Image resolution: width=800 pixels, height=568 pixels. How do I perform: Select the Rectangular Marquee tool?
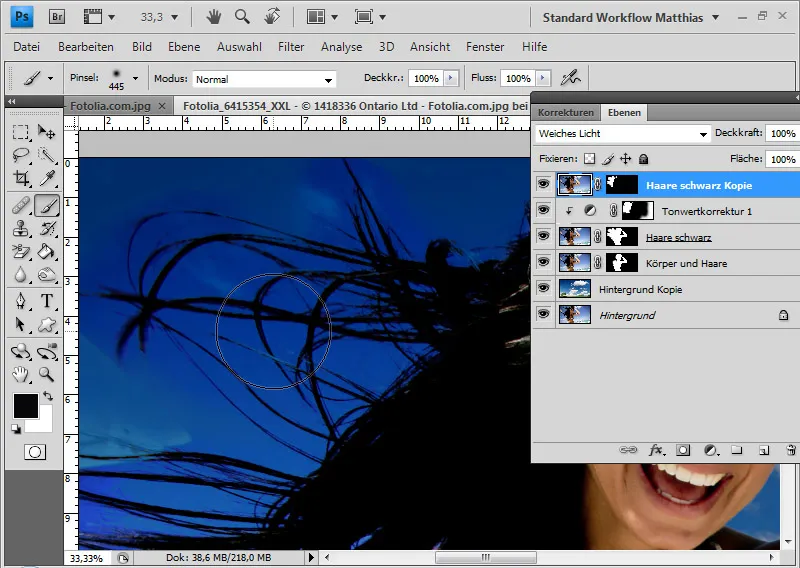point(20,133)
